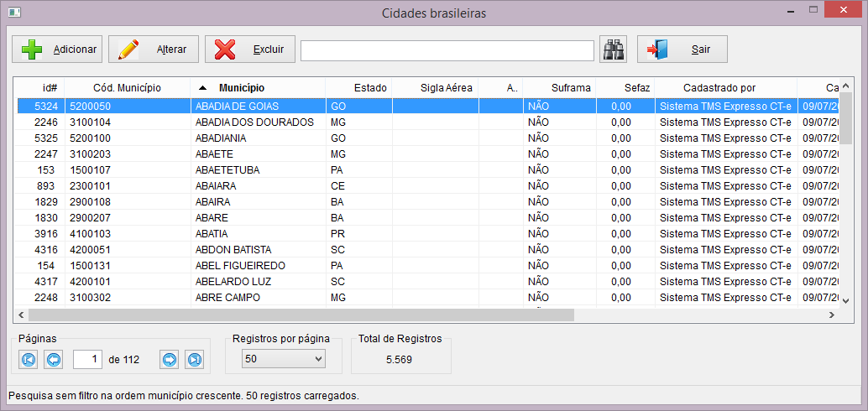
Task: Select row ABAETETUBA
Action: tap(428, 169)
